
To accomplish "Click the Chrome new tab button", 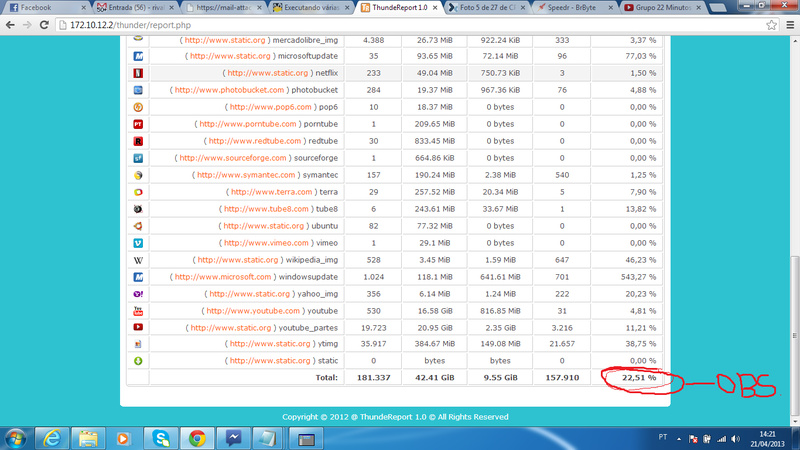I will click(x=718, y=8).
